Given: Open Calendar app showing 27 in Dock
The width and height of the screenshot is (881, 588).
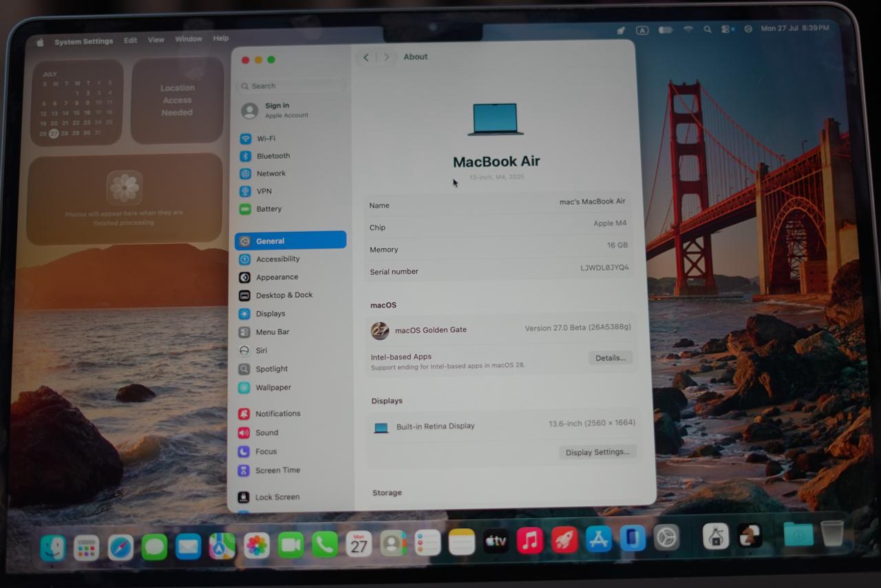Looking at the screenshot, I should [359, 545].
